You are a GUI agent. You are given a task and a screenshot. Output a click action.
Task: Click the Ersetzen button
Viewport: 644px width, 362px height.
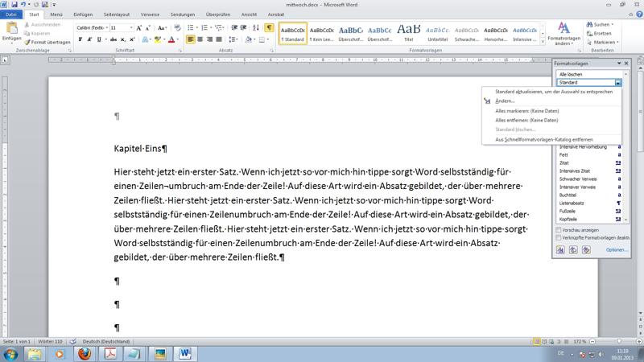pos(604,33)
